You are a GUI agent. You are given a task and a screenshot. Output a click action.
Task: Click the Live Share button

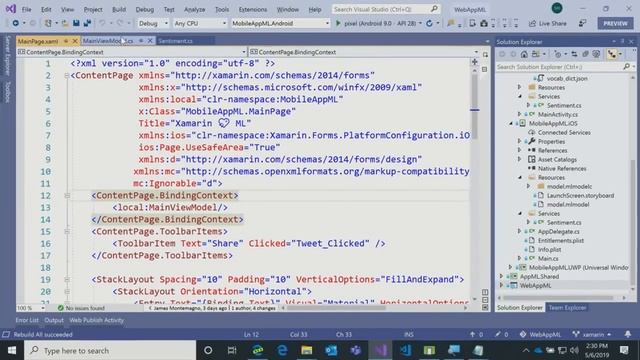[x=548, y=23]
